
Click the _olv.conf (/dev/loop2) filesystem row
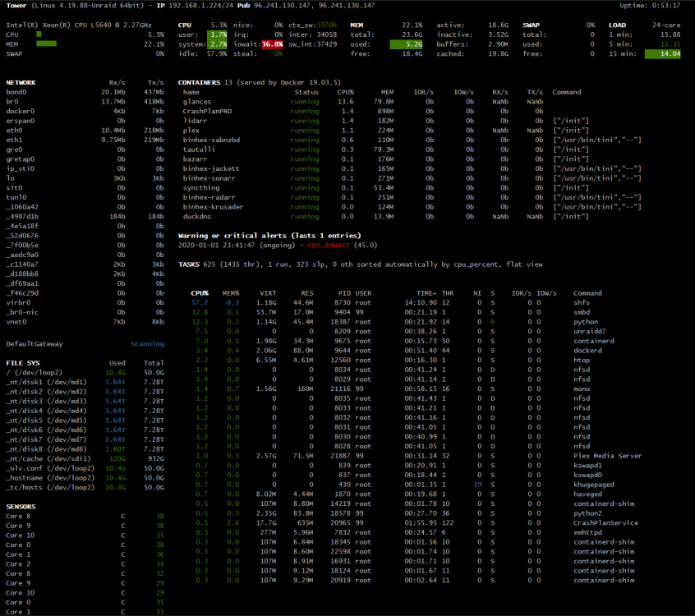click(85, 468)
